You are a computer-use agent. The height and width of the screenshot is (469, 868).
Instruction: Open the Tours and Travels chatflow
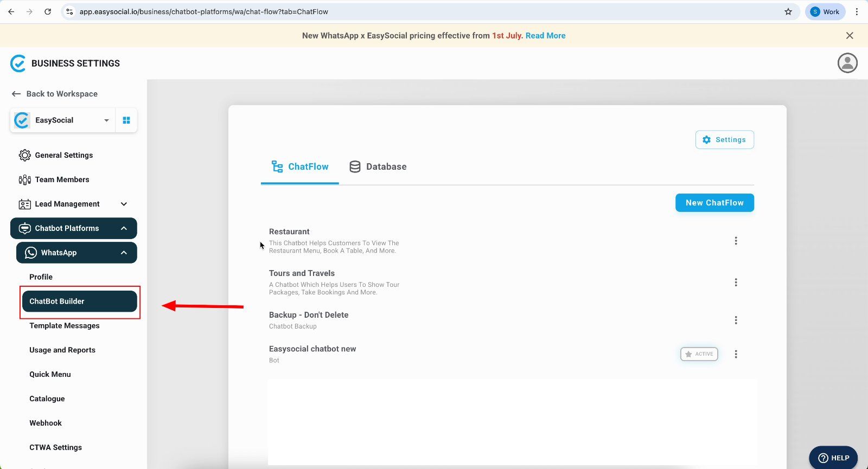(x=302, y=273)
